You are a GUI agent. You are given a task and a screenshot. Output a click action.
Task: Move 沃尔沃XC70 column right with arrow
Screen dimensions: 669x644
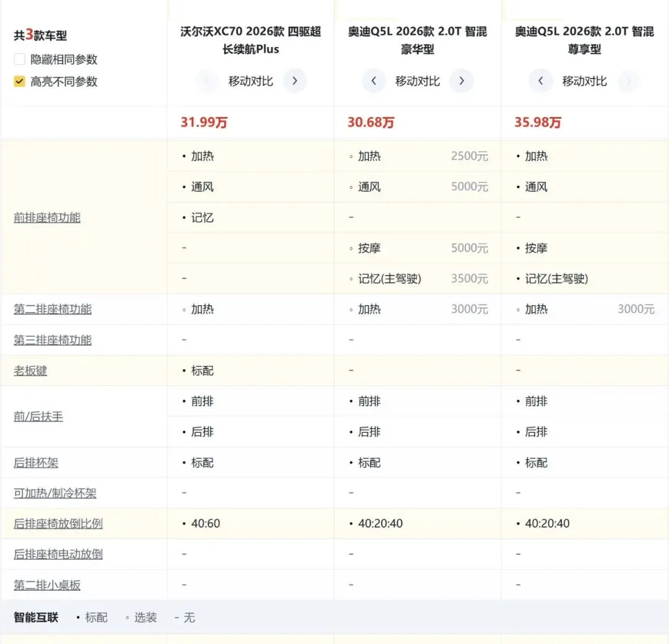294,80
